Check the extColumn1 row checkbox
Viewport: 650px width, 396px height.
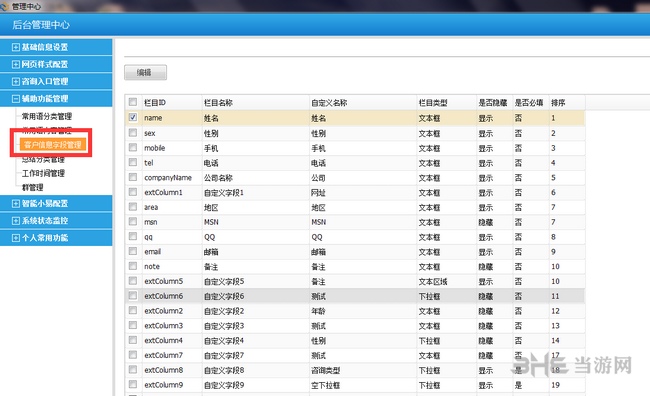133,192
